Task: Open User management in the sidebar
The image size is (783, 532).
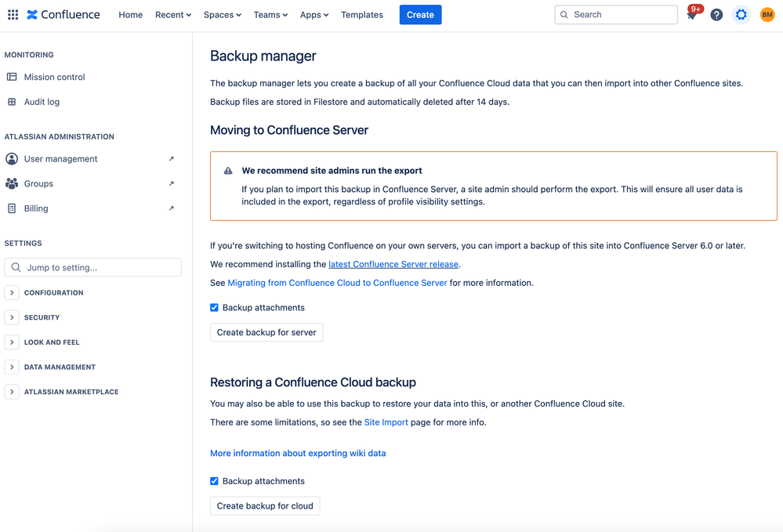Action: (61, 159)
